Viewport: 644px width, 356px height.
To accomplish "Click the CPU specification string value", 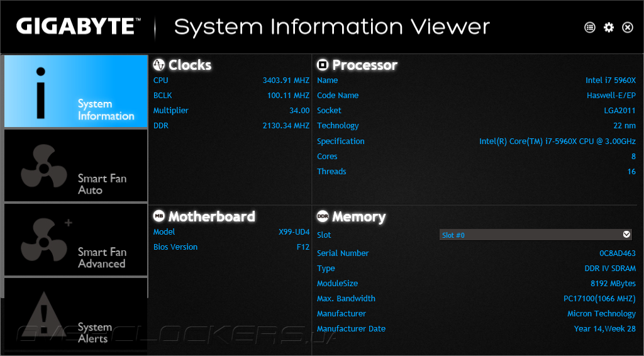I will [x=558, y=142].
